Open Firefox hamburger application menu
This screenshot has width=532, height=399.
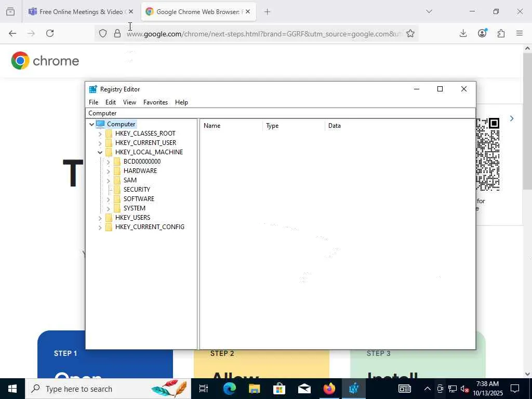520,33
